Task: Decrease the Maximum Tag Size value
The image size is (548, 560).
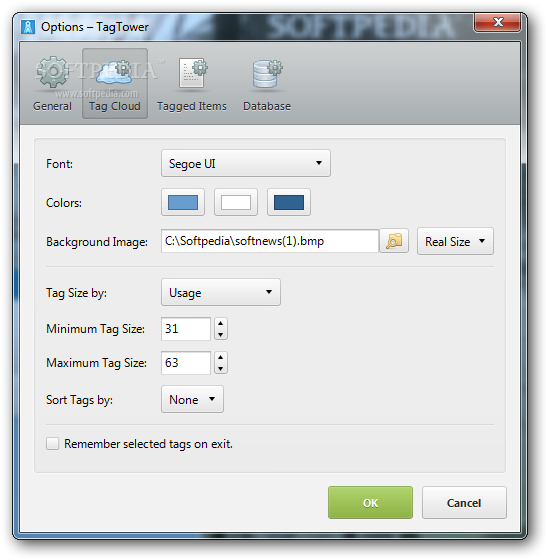Action: 221,369
